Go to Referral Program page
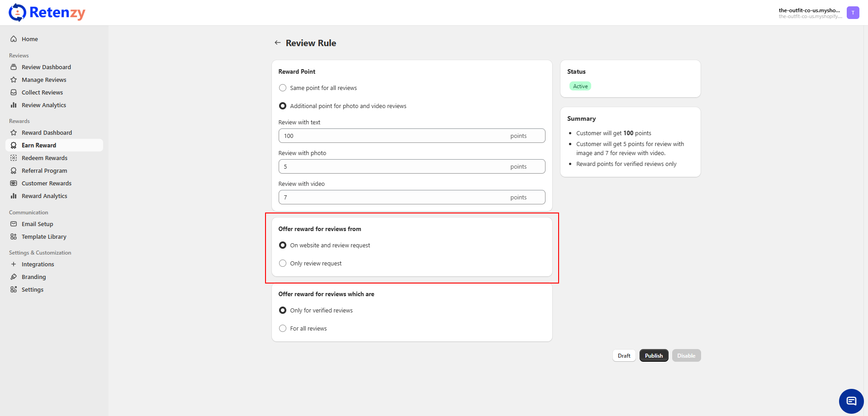 point(44,171)
